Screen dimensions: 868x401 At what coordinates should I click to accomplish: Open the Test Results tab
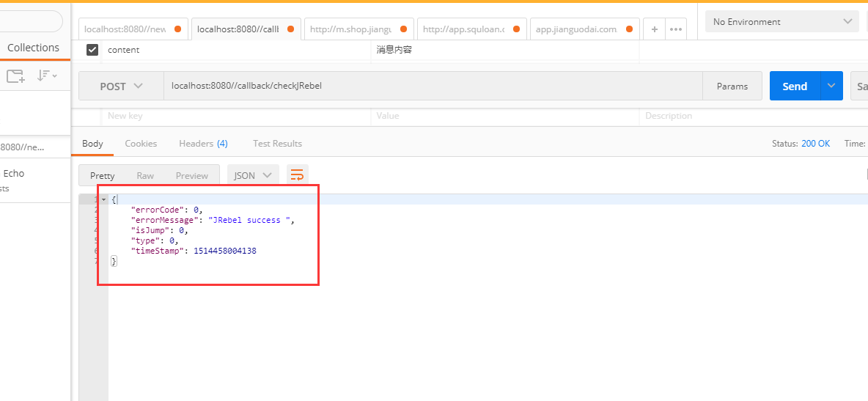(x=277, y=144)
